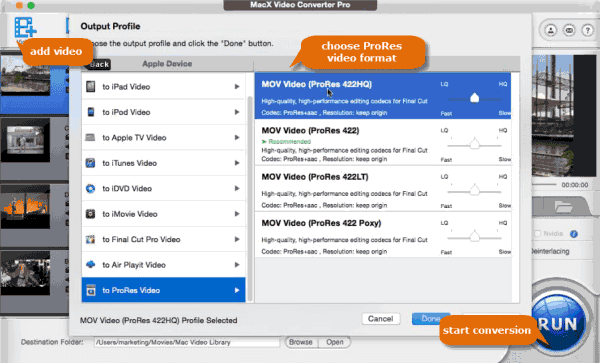Image resolution: width=600 pixels, height=363 pixels.
Task: Click the Apple TV Video icon
Action: (x=90, y=137)
